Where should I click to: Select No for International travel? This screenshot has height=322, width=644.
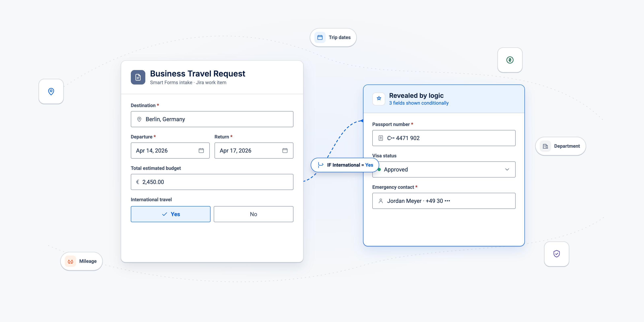(254, 214)
